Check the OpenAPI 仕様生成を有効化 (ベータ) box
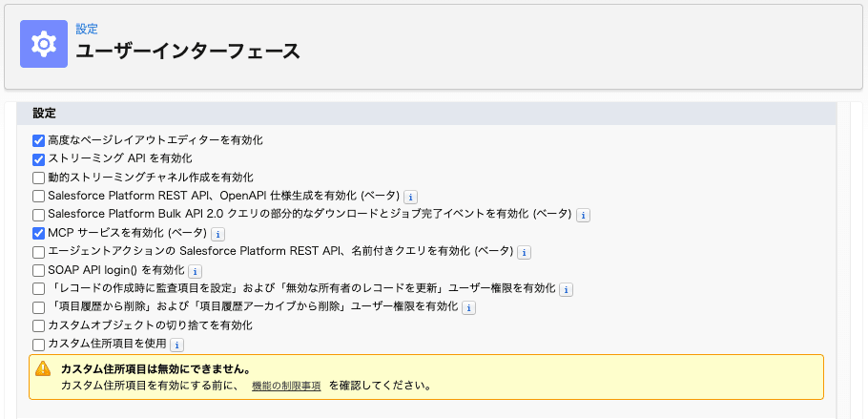 click(x=38, y=197)
